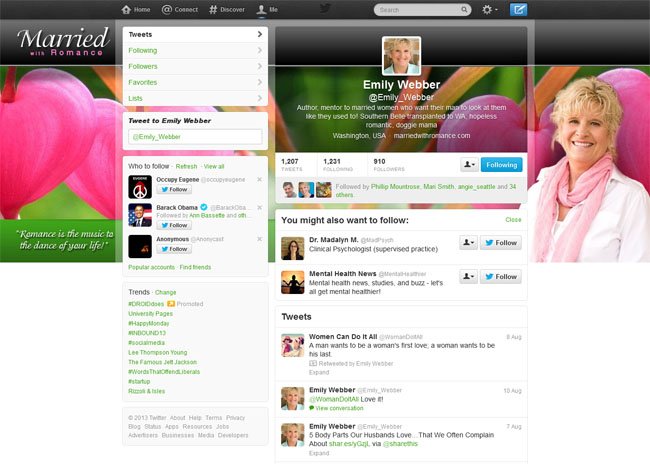Open the settings gear menu
The height and width of the screenshot is (464, 650).
(x=490, y=10)
